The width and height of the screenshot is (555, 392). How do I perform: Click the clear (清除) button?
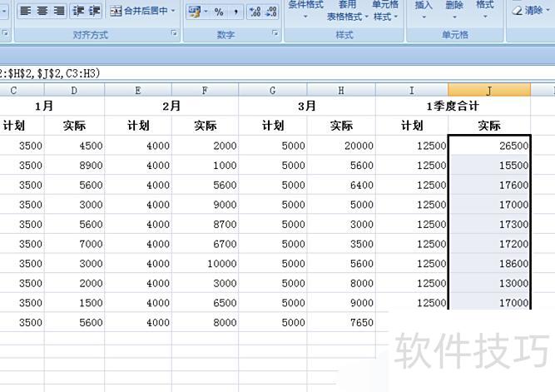click(x=528, y=11)
